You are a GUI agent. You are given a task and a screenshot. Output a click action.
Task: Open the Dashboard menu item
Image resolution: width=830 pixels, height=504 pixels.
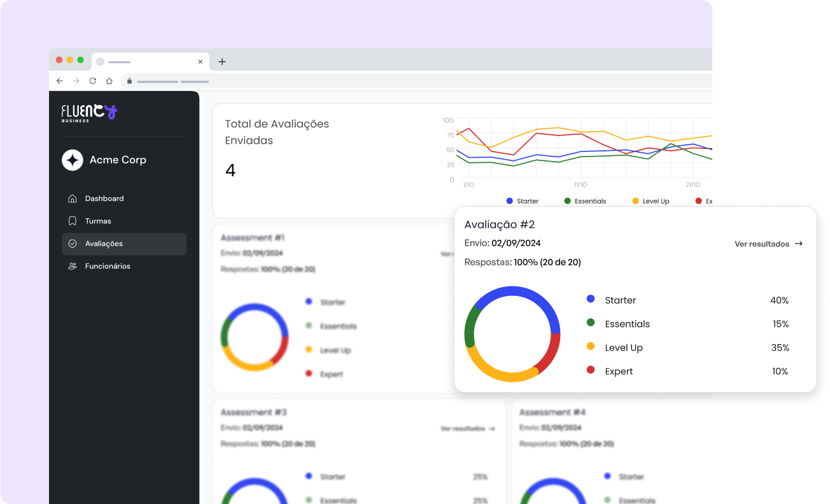(124, 199)
